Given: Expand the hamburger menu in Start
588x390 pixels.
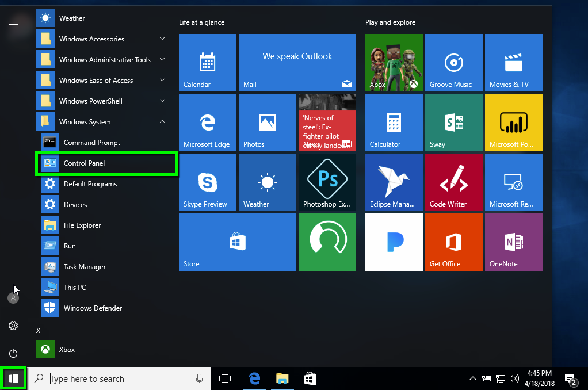Looking at the screenshot, I should tap(13, 22).
